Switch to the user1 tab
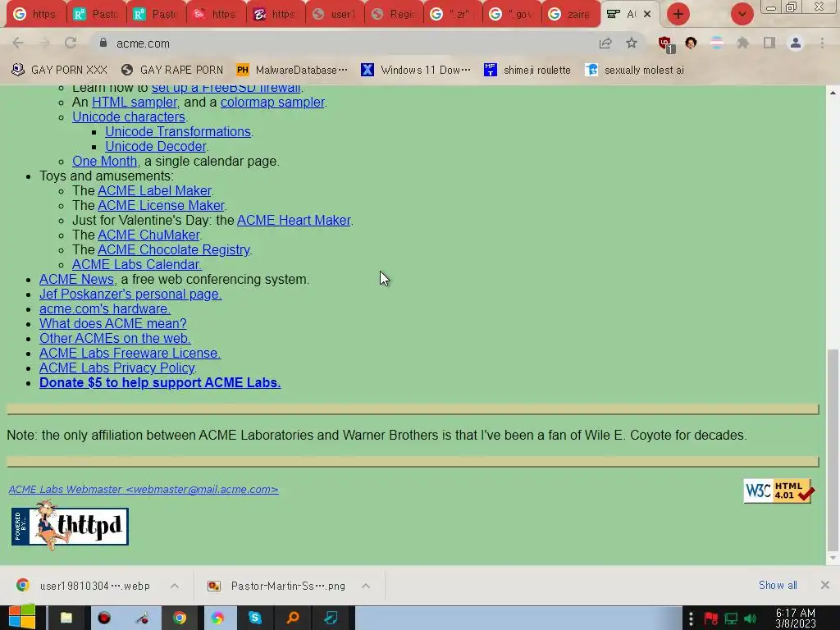This screenshot has height=630, width=840. pyautogui.click(x=335, y=14)
